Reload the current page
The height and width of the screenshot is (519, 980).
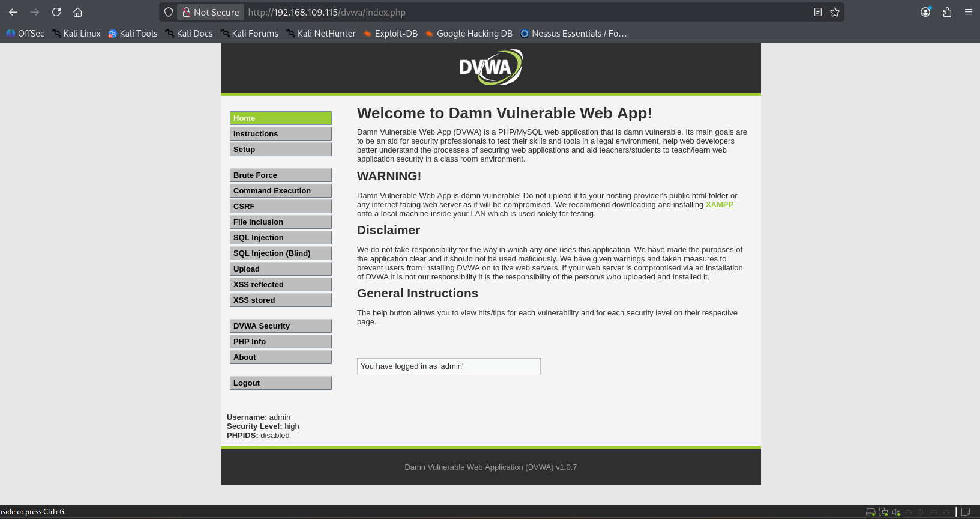coord(56,12)
